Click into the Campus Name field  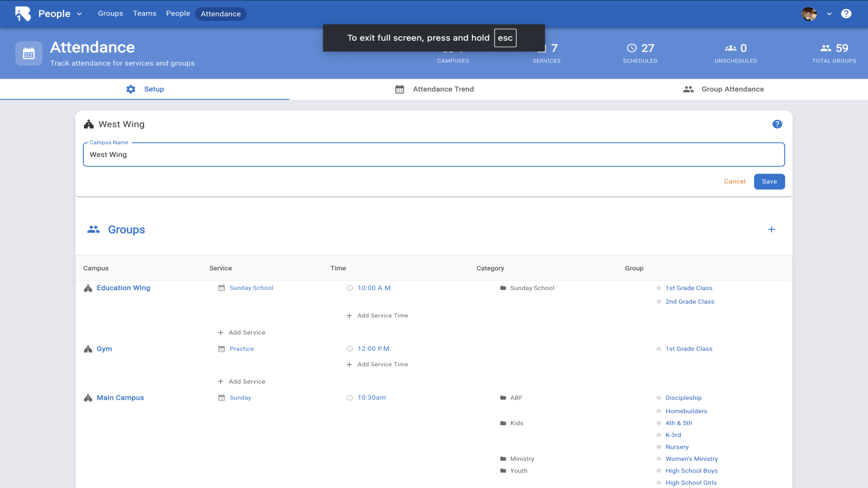[x=433, y=155]
